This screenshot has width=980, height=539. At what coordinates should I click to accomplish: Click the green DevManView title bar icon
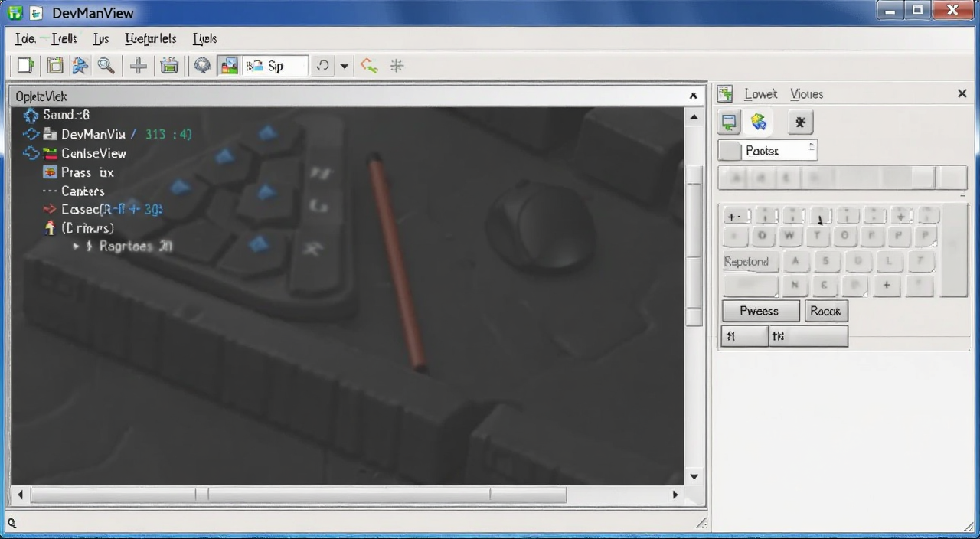click(15, 13)
